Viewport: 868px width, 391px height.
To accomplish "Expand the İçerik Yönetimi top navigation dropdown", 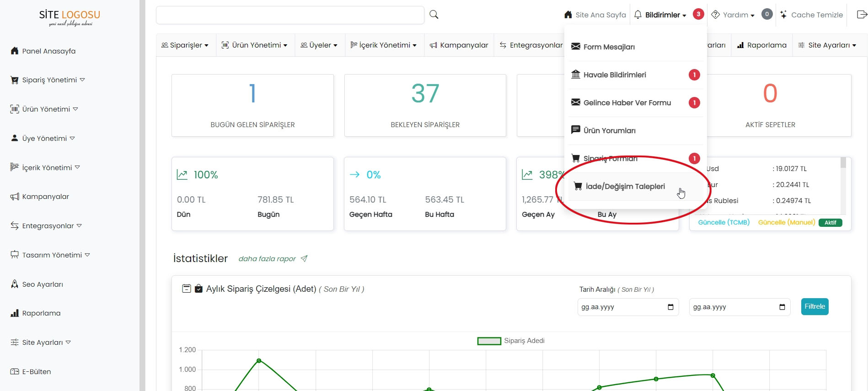I will (x=383, y=45).
